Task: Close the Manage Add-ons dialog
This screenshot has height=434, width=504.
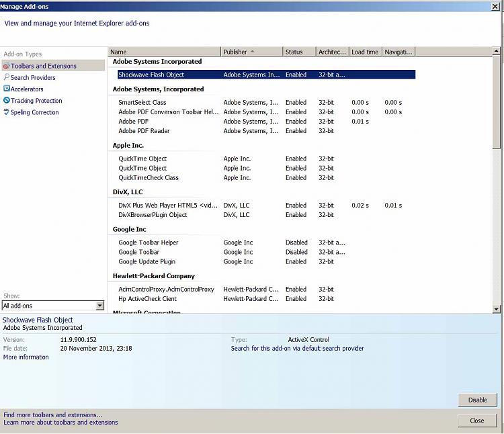Action: 477,421
